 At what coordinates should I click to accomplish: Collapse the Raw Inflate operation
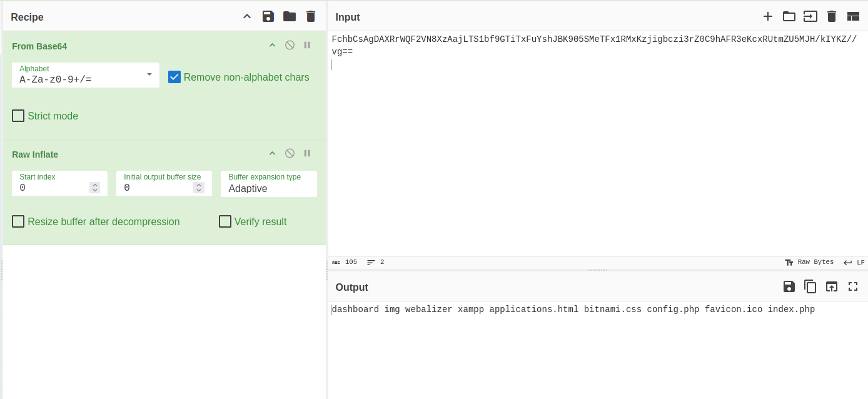pos(272,153)
